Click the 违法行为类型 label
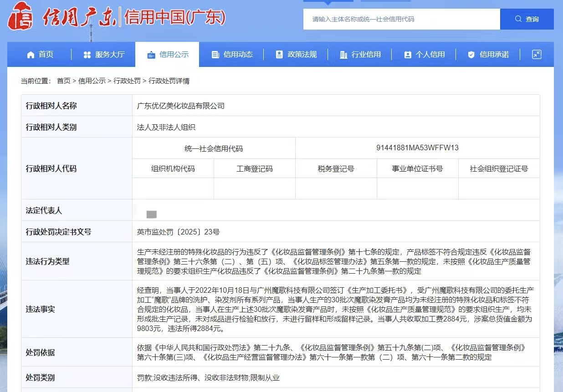Viewport: 563px width, 392px height. (47, 261)
